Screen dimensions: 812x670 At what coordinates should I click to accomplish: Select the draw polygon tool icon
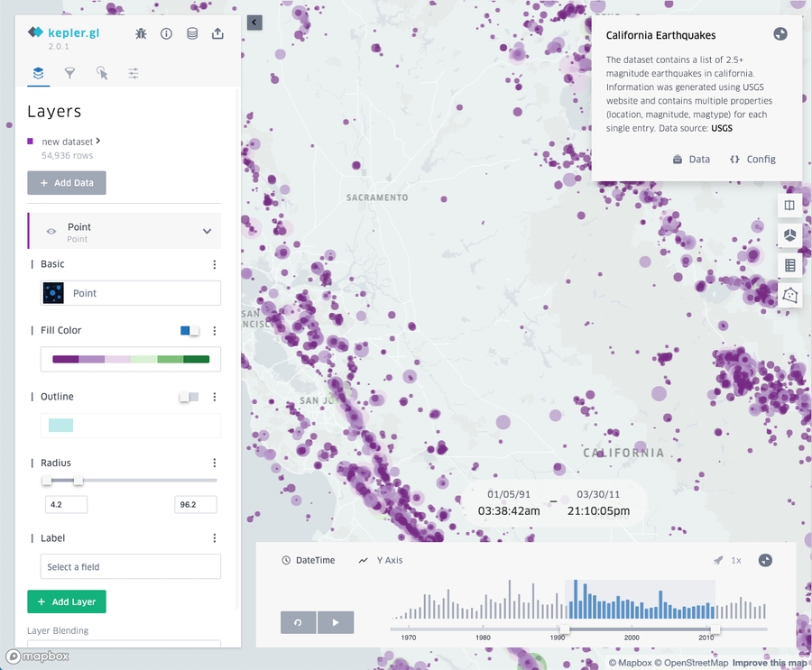tap(789, 295)
